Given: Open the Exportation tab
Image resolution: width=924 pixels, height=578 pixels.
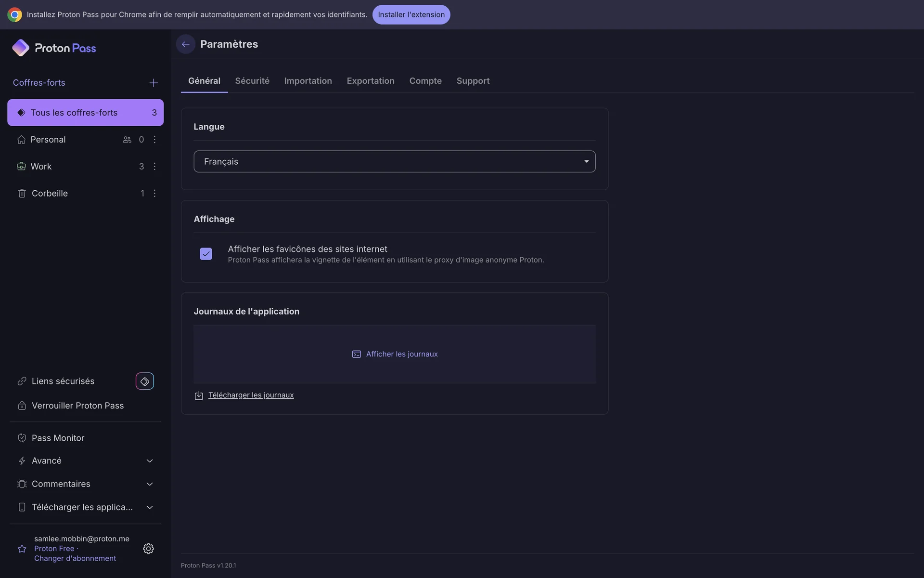Looking at the screenshot, I should click(x=370, y=81).
